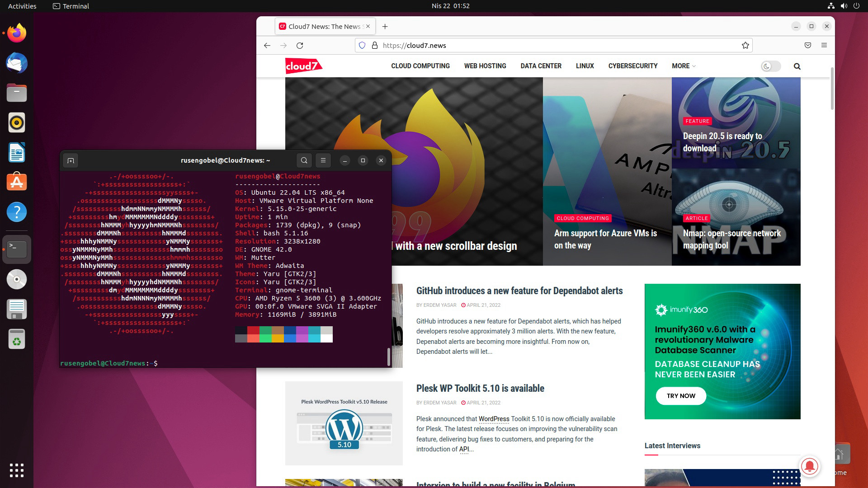Expand the MORE navigation dropdown
The width and height of the screenshot is (868, 488).
tap(684, 66)
